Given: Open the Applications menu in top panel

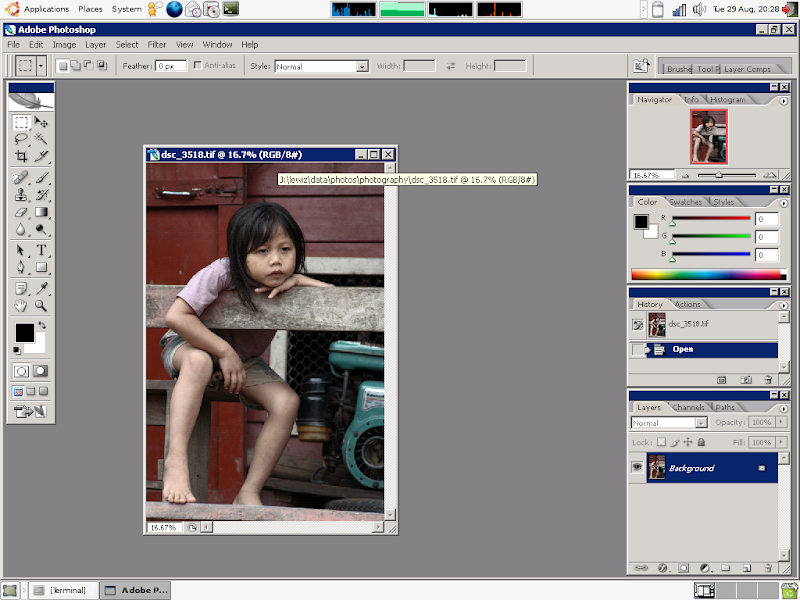Looking at the screenshot, I should pos(45,9).
